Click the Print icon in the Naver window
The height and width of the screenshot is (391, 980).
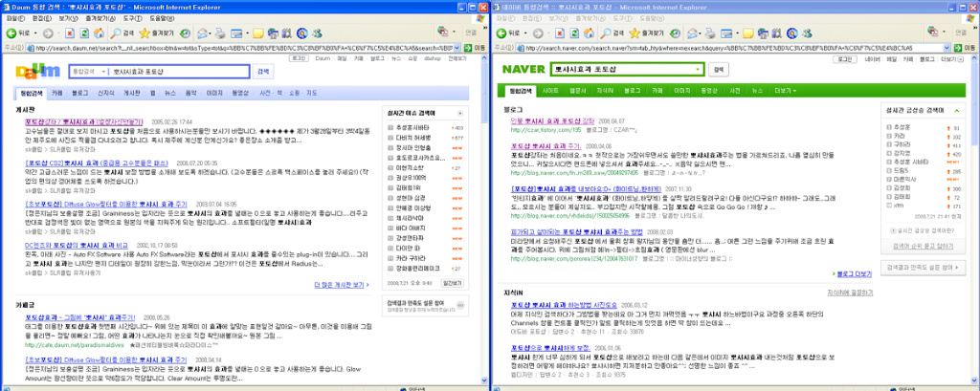(710, 33)
